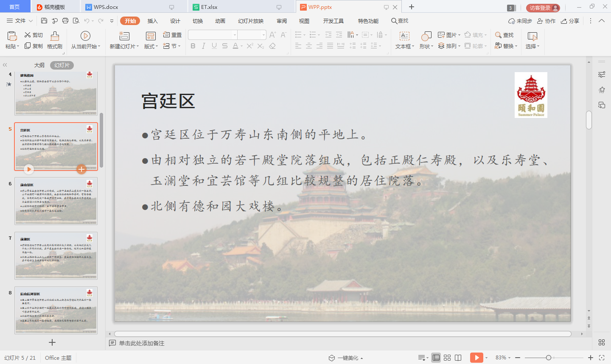
Task: Click the Replace (替换) icon
Action: pos(498,46)
